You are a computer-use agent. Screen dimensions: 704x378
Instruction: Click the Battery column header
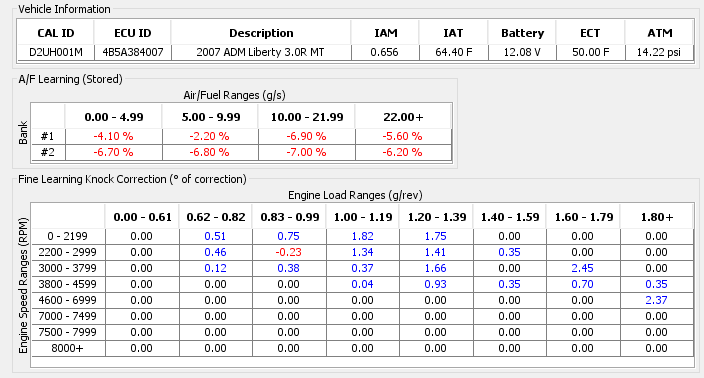click(x=522, y=33)
